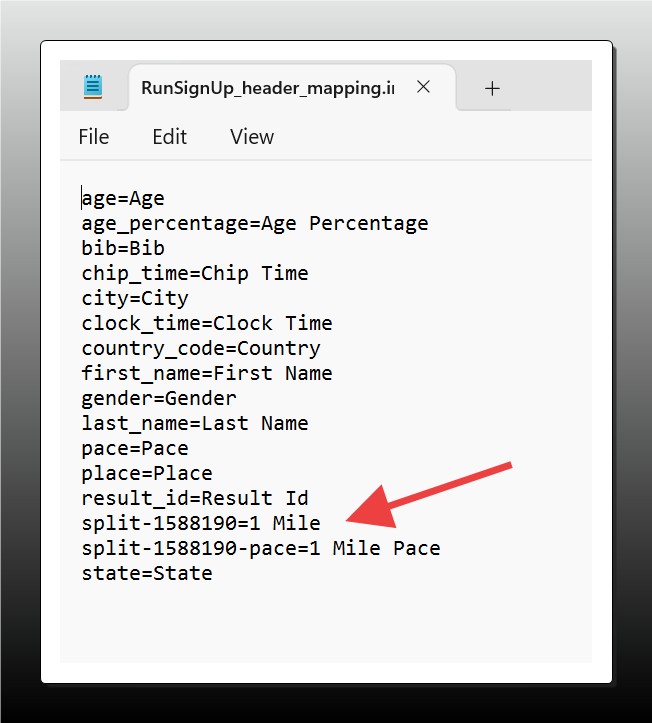Click the line gender=Gender

(159, 398)
